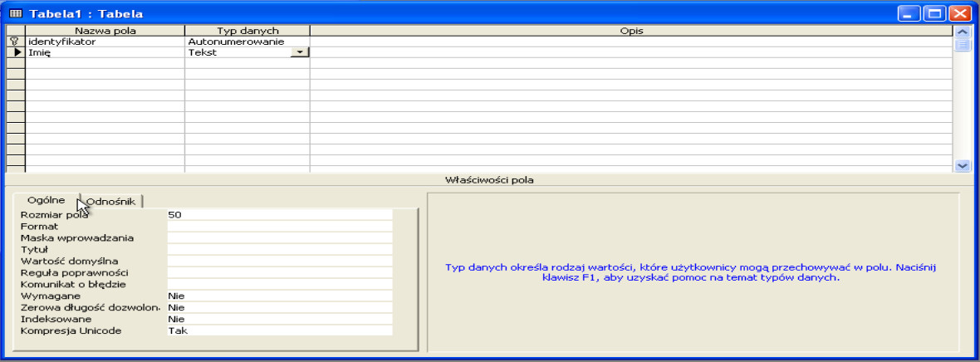
Task: Click the Autonumerowanie data type cell
Action: [x=247, y=42]
